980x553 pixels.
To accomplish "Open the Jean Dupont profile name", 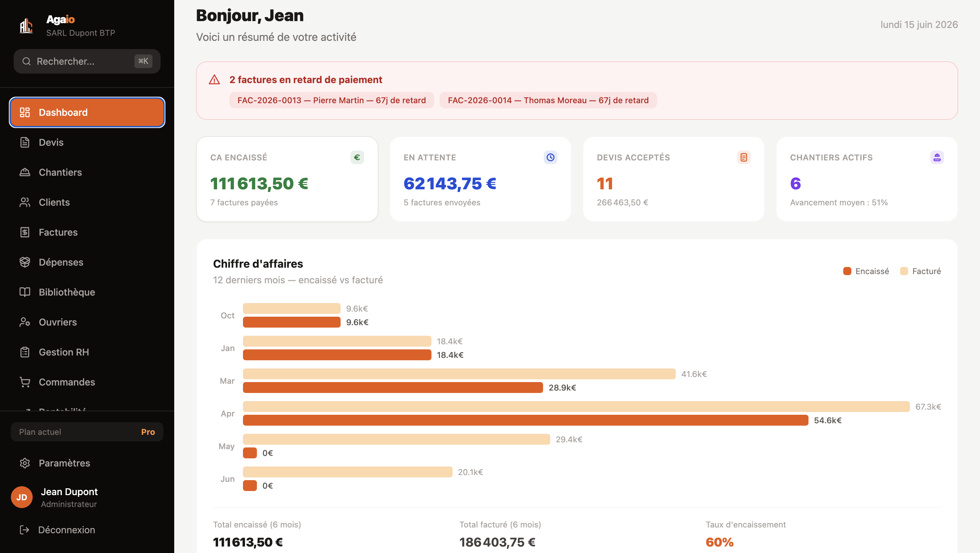I will (x=69, y=492).
